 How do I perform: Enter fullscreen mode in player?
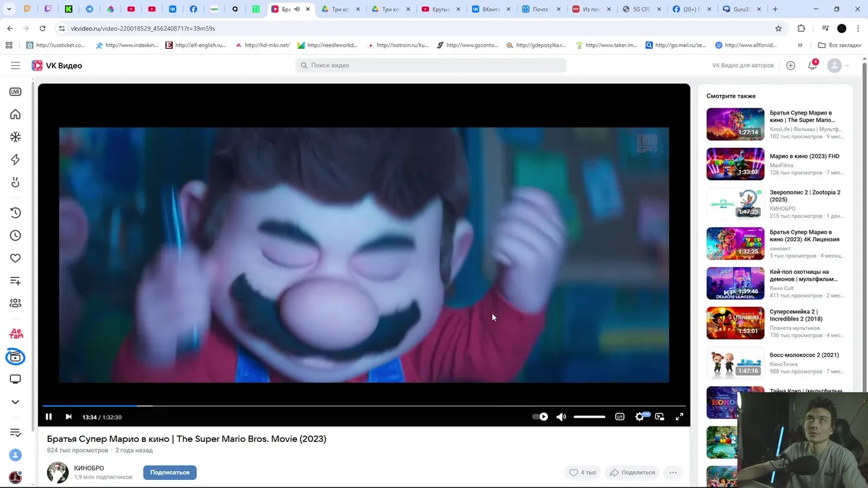[x=679, y=417]
